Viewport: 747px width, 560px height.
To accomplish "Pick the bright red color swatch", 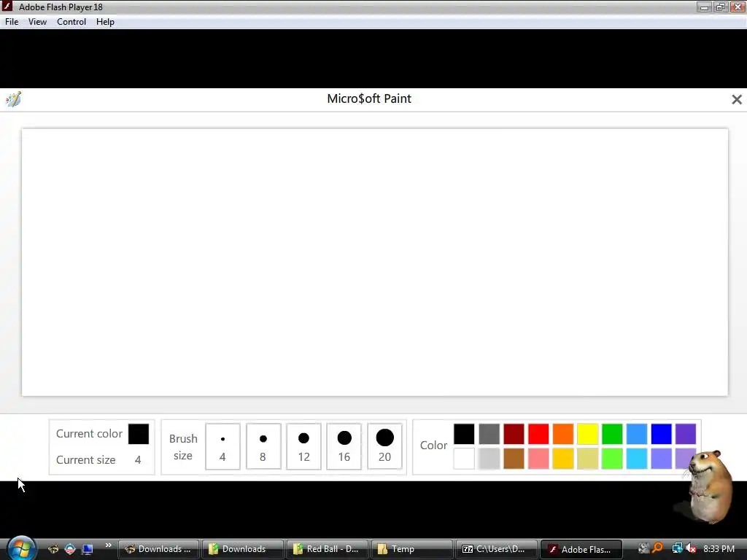I will [538, 434].
